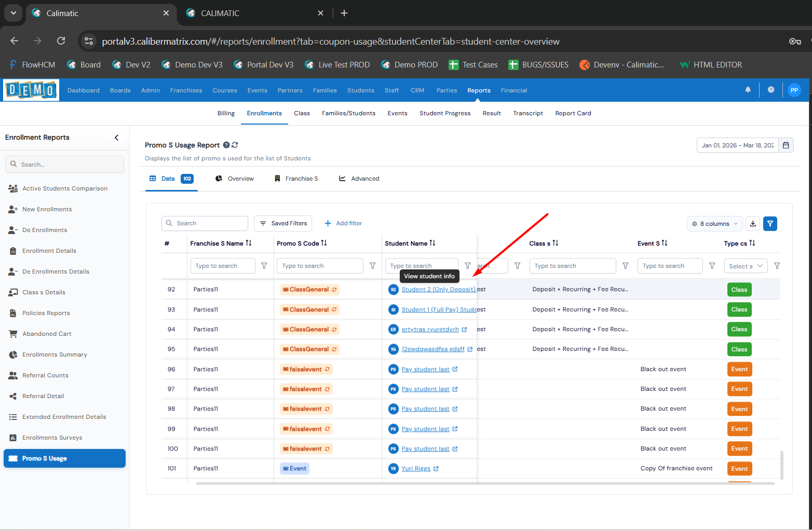
Task: Open the 8 columns dropdown
Action: pyautogui.click(x=714, y=224)
